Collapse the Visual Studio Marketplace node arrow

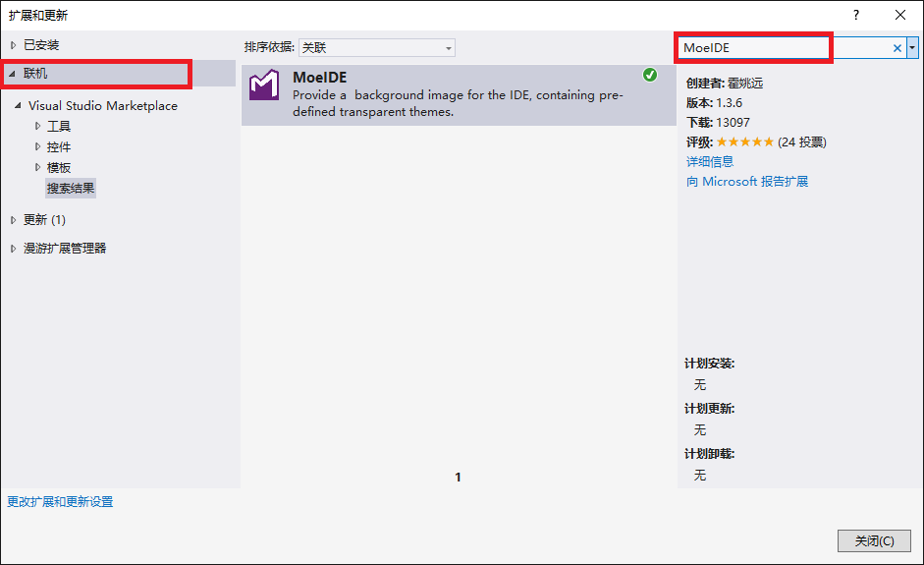pos(18,105)
